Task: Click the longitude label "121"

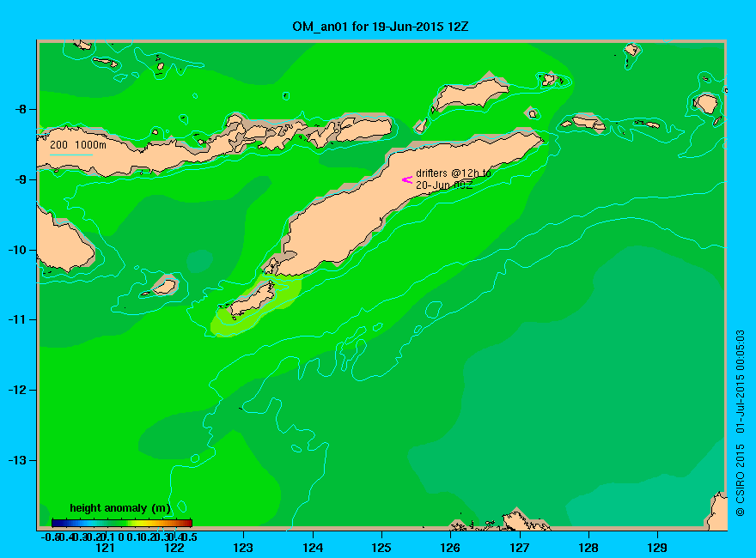Action: coord(105,548)
